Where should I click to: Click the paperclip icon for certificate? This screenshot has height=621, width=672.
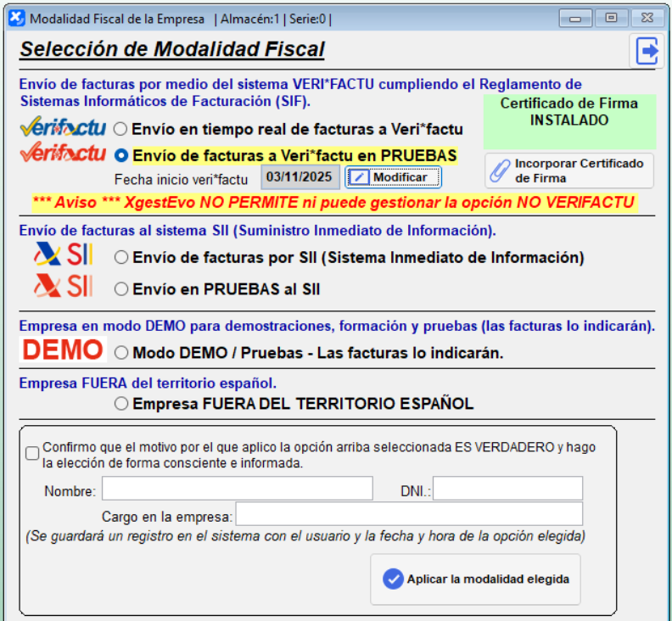[500, 171]
